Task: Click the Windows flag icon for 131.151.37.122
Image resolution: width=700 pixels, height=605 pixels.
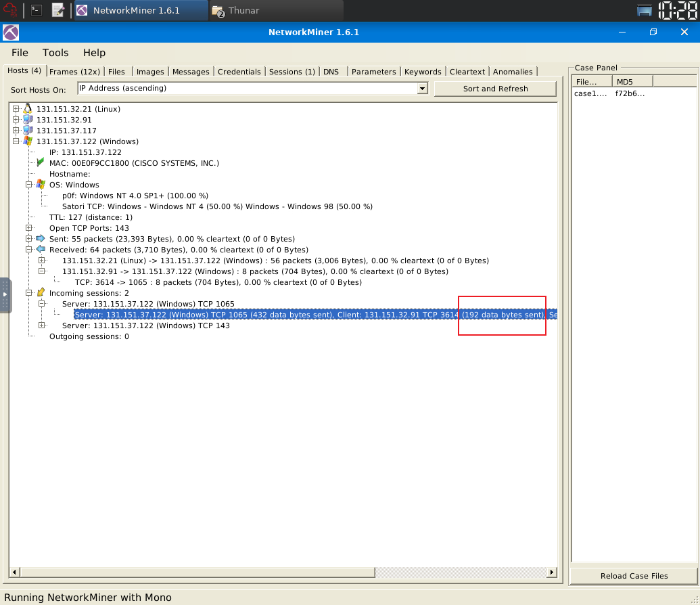Action: [28, 141]
